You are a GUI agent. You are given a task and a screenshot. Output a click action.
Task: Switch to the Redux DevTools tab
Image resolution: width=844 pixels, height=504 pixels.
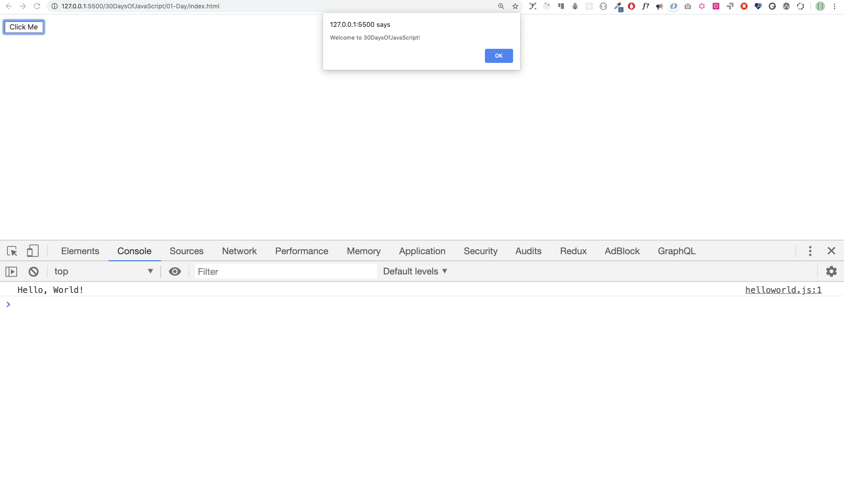pos(573,251)
